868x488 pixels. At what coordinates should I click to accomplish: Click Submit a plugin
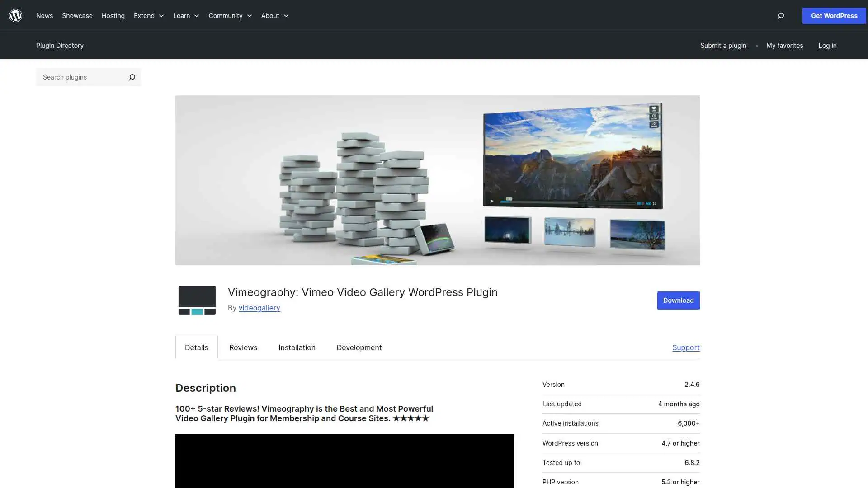pos(722,45)
